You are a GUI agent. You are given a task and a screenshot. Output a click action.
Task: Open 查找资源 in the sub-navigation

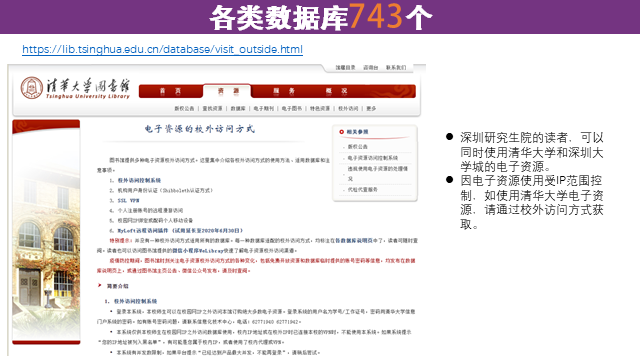[x=212, y=109]
